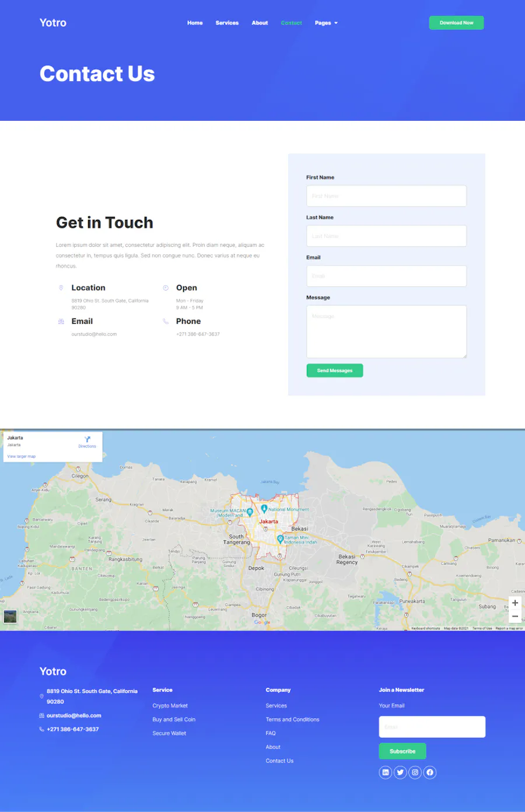Image resolution: width=525 pixels, height=812 pixels.
Task: Click the footer phone icon
Action: pos(41,729)
